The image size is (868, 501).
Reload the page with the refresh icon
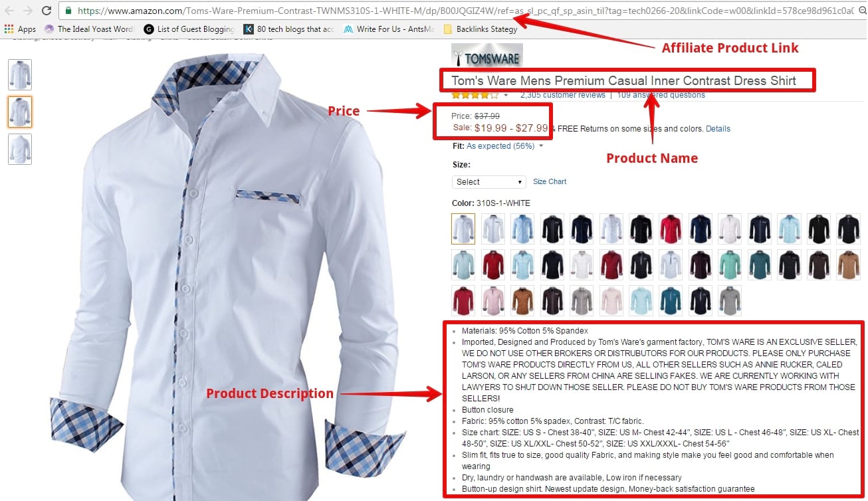46,11
